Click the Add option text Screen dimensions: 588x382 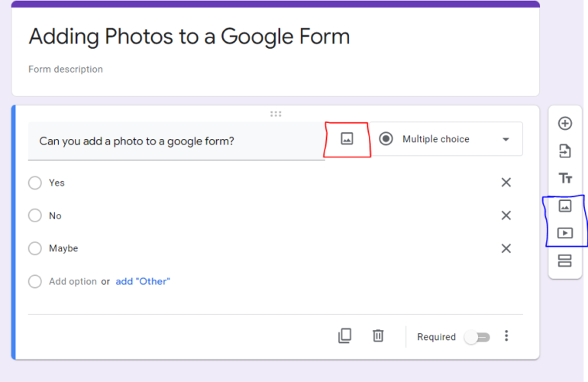[x=73, y=281]
